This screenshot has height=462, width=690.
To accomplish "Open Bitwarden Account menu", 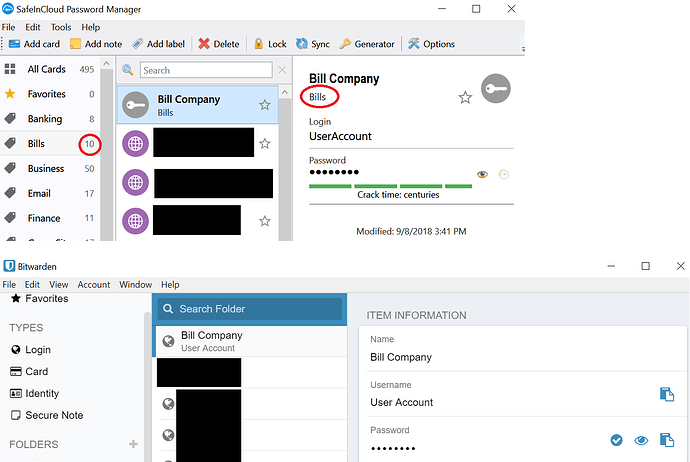I will 94,285.
